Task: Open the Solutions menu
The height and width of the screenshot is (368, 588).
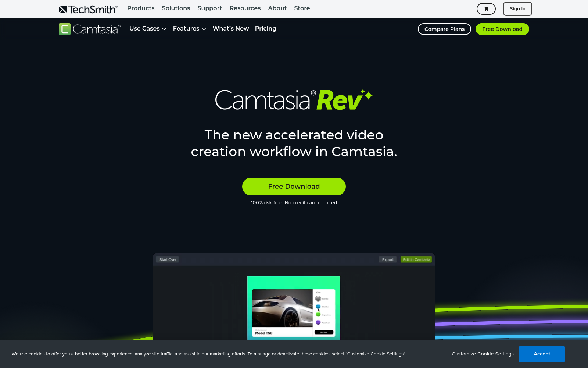Action: pyautogui.click(x=176, y=8)
